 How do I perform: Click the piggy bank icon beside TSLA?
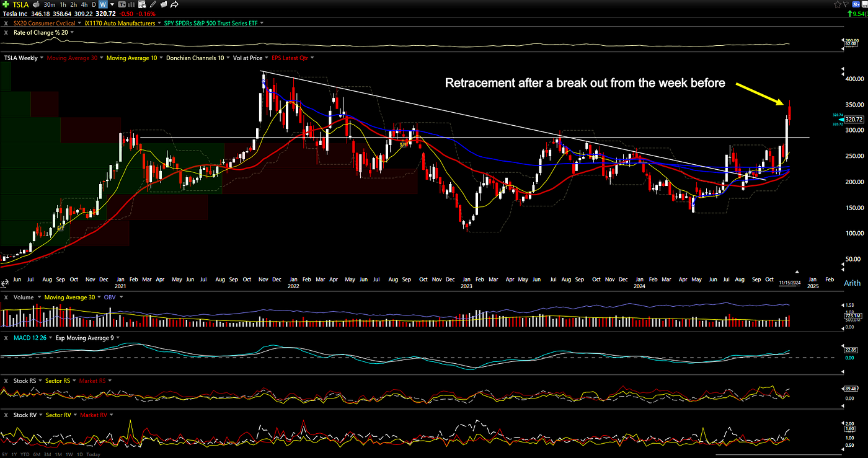coord(36,4)
